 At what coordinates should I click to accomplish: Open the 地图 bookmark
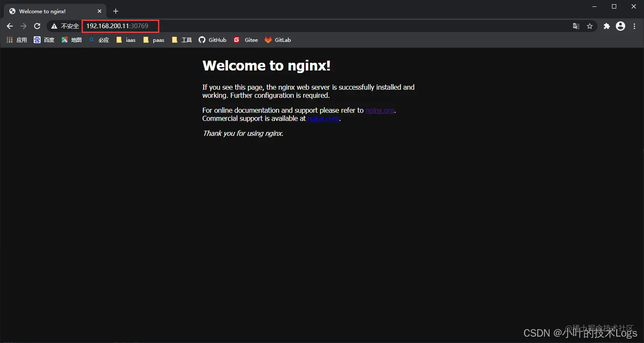click(x=71, y=40)
